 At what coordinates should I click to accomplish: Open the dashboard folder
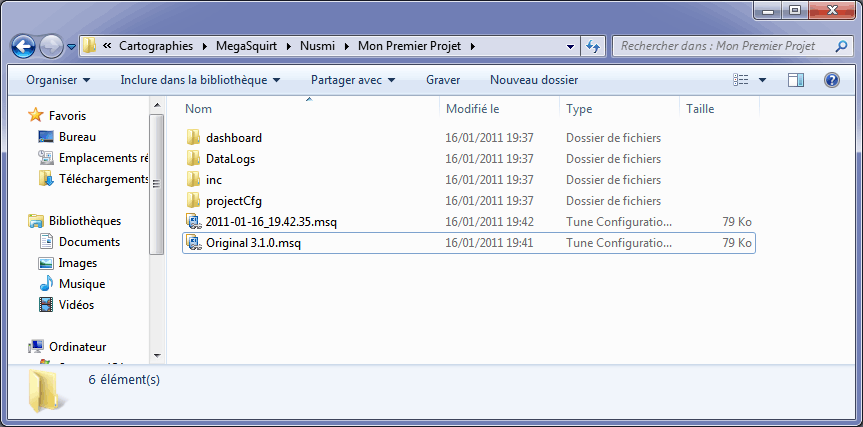pos(233,138)
